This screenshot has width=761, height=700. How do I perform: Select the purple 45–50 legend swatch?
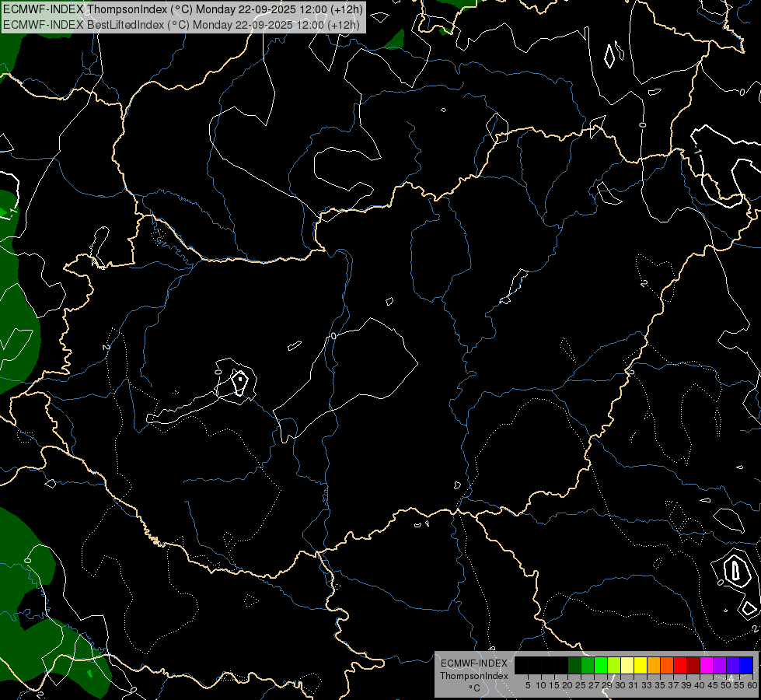coord(720,665)
